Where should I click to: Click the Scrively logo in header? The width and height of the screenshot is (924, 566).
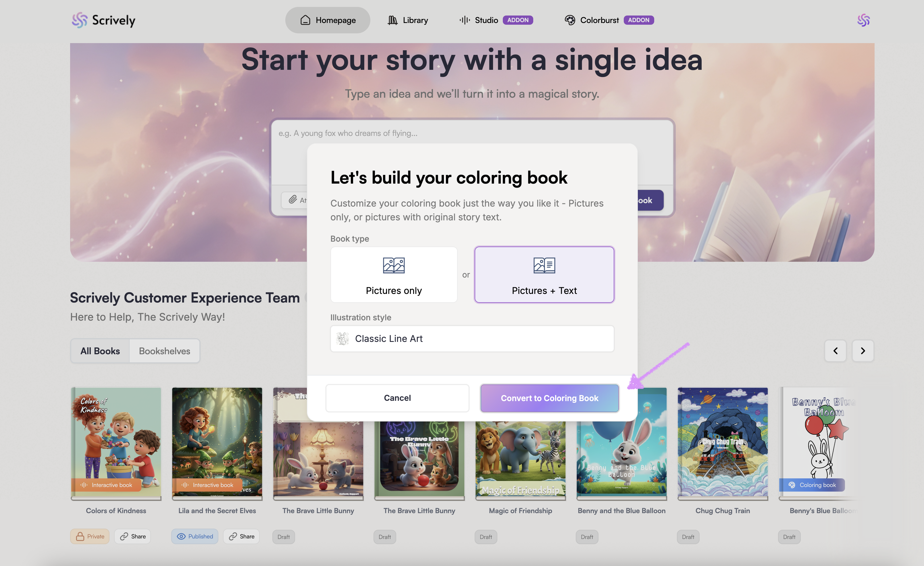(x=103, y=20)
